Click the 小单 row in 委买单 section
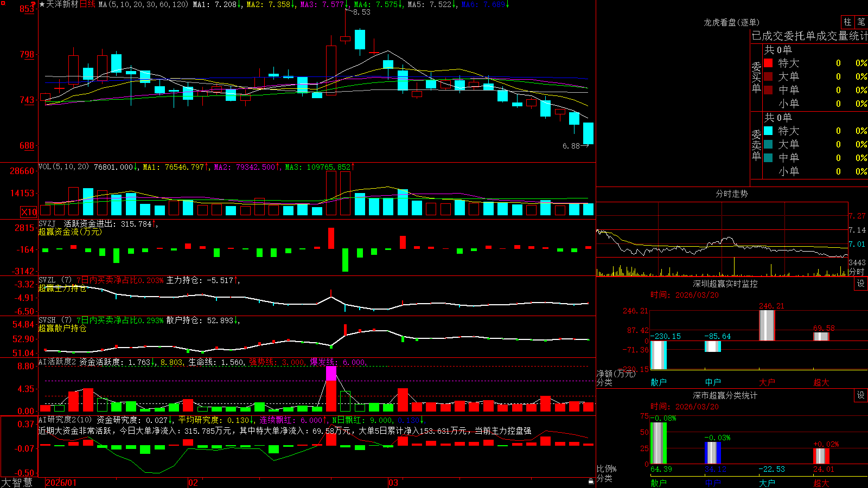 (815, 104)
